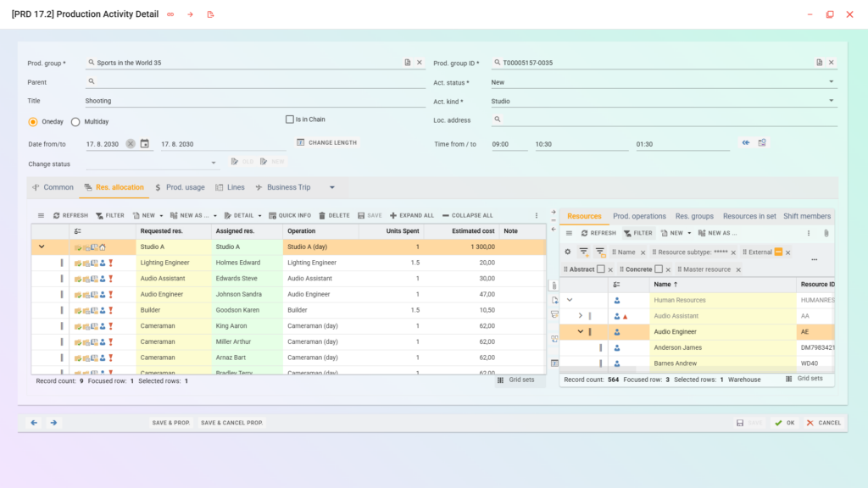The height and width of the screenshot is (488, 868).
Task: Clear the Prod. group field value
Action: 419,63
